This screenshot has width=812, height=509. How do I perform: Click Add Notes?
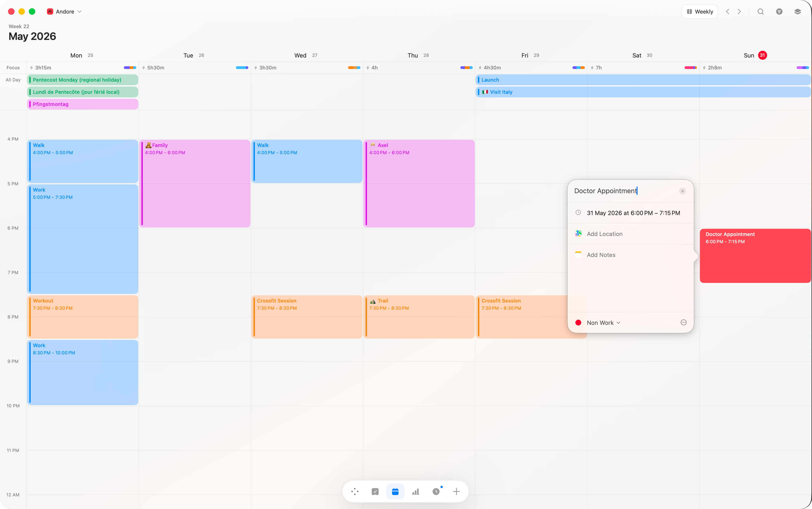(601, 255)
